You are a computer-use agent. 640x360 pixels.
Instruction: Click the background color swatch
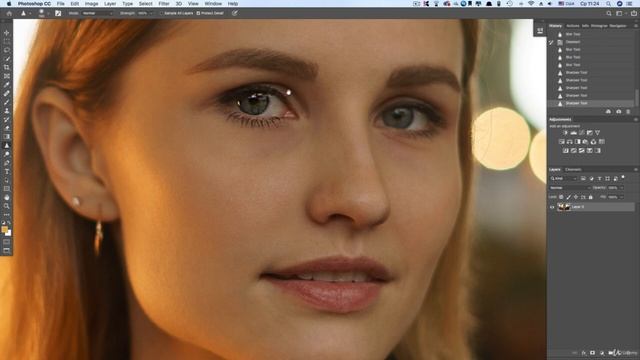[x=8, y=233]
